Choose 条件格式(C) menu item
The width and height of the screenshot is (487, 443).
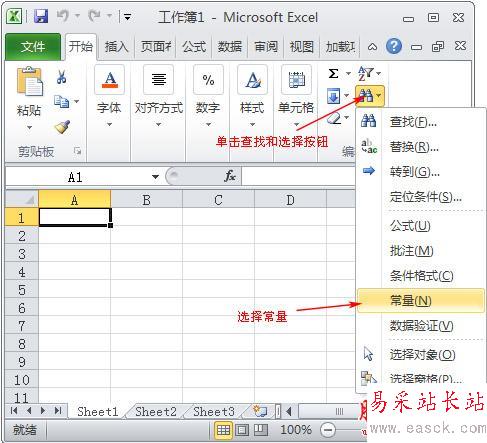421,276
